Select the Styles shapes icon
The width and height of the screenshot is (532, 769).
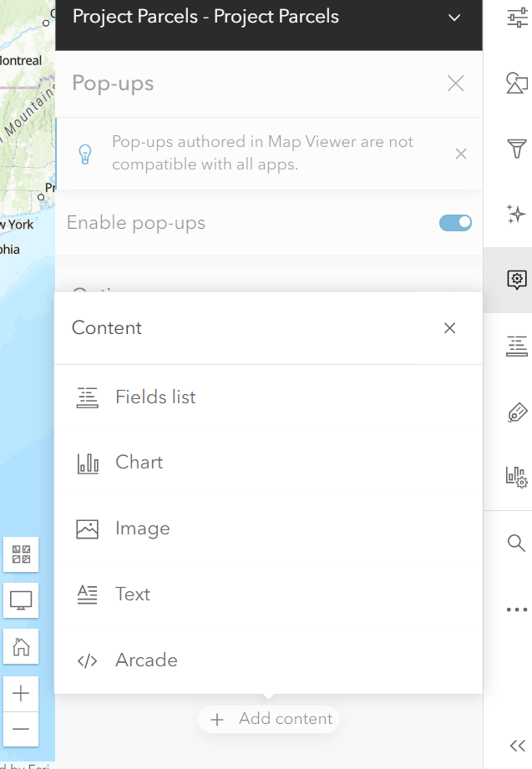click(517, 83)
